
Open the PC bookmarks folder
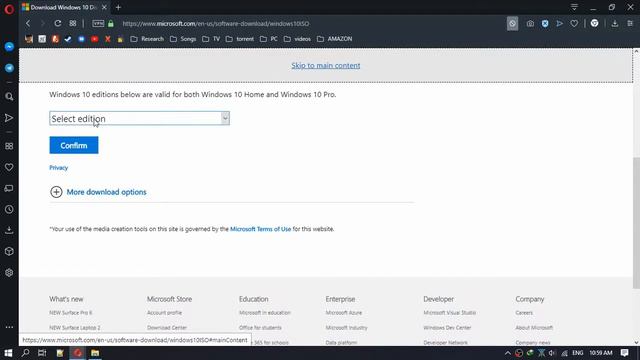(x=269, y=39)
